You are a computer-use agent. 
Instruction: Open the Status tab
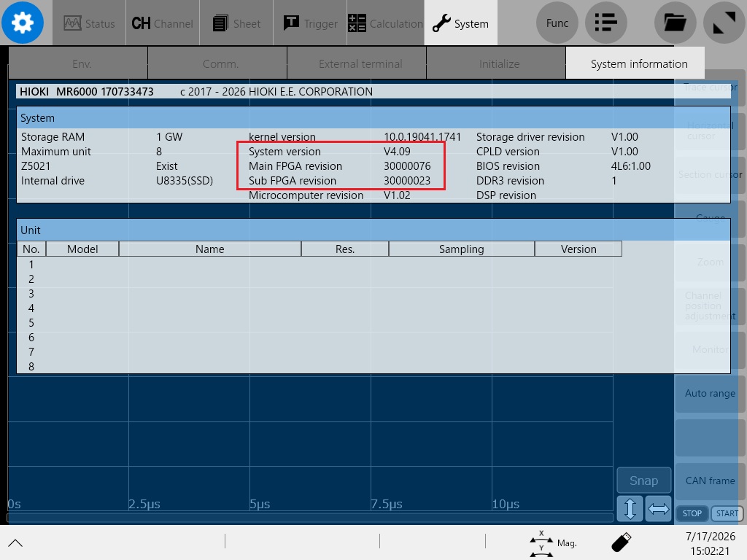(89, 23)
